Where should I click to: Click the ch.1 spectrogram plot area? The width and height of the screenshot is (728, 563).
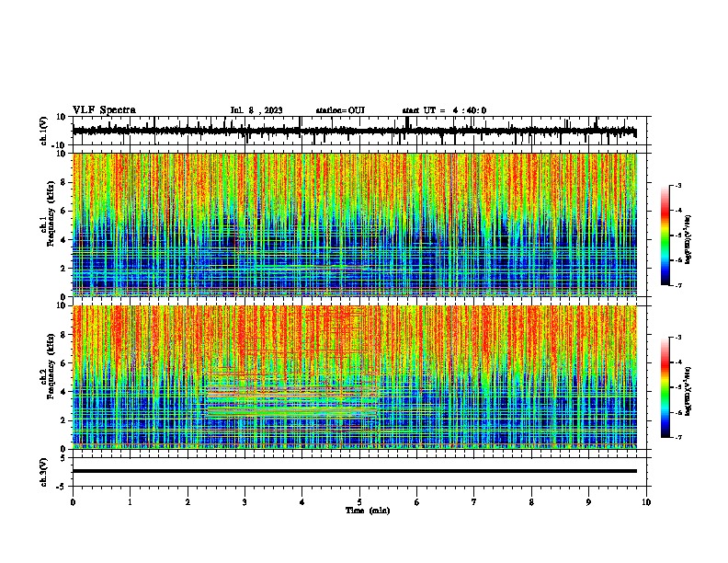(x=355, y=224)
